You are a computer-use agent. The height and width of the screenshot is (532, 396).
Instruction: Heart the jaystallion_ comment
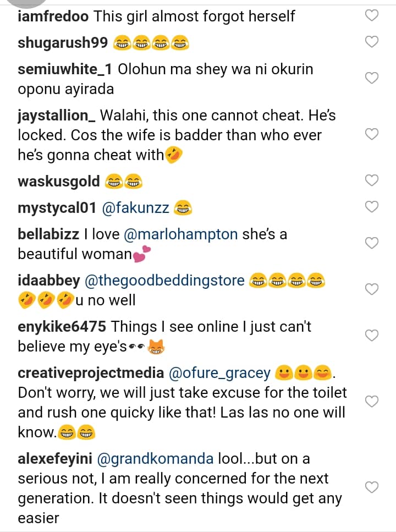click(x=372, y=134)
